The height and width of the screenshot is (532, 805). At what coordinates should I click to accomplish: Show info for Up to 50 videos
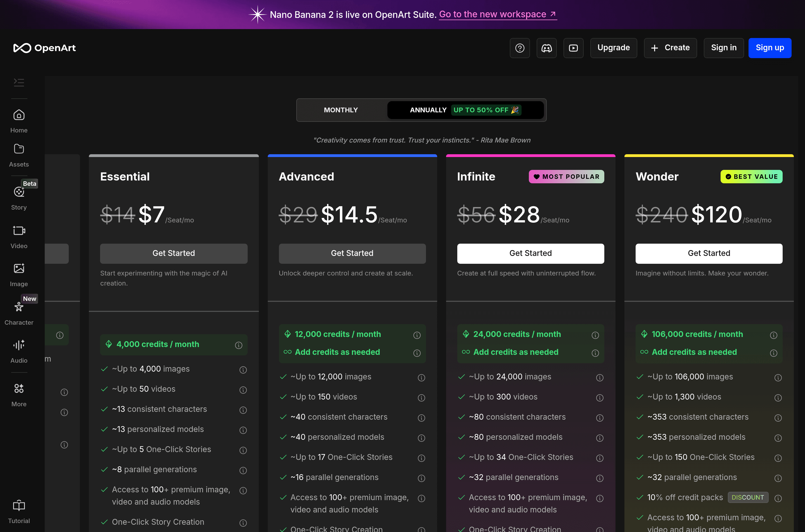(243, 390)
